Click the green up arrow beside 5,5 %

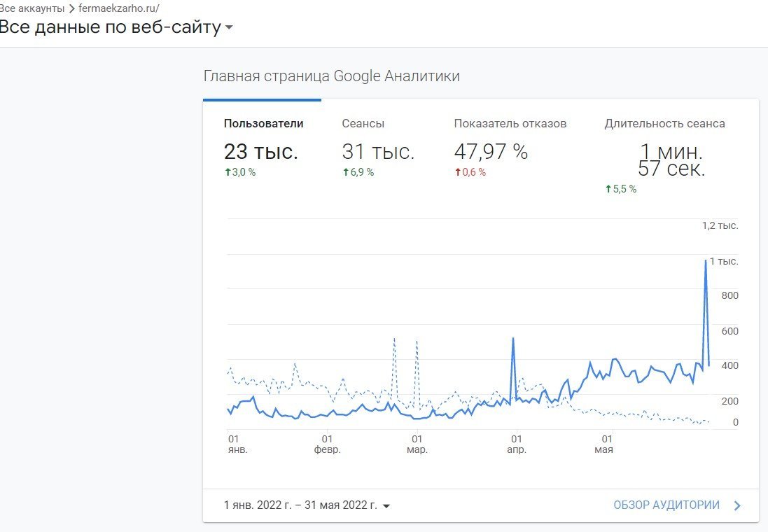tap(608, 189)
